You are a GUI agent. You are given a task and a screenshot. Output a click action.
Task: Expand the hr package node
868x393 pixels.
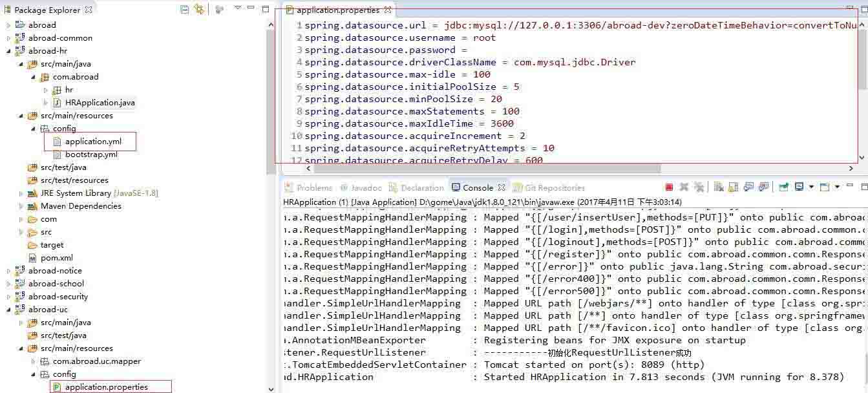(45, 90)
